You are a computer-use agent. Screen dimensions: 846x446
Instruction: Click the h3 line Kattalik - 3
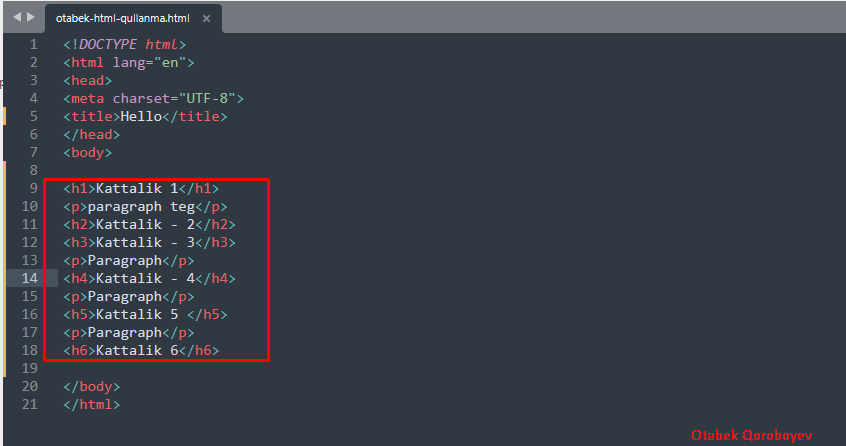pos(149,242)
